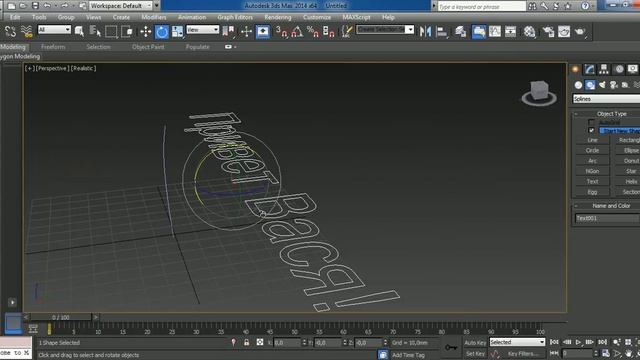Open the Schematic View
Viewport: 640px width, 360px height.
pyautogui.click(x=511, y=31)
